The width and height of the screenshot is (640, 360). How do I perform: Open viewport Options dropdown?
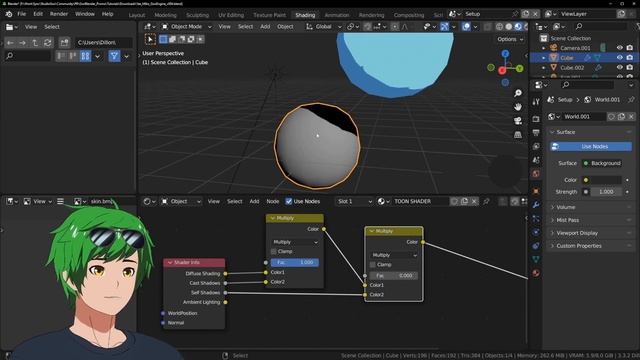click(x=510, y=39)
